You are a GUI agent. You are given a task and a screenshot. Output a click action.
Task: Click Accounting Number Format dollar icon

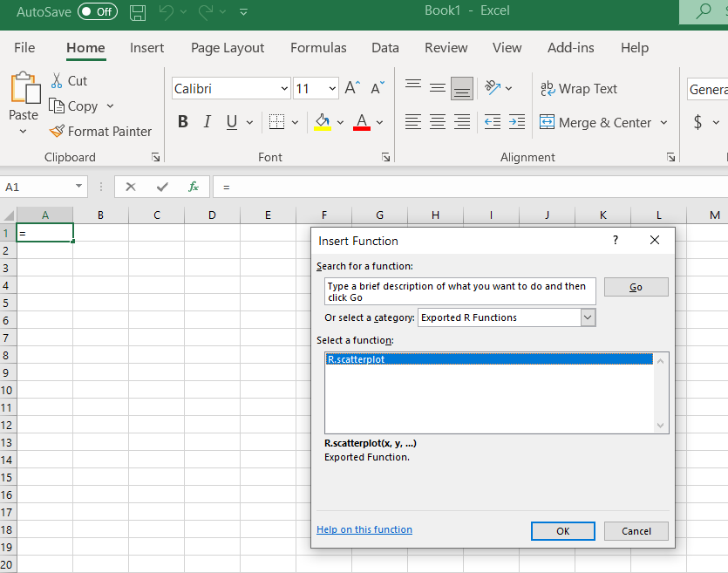697,122
